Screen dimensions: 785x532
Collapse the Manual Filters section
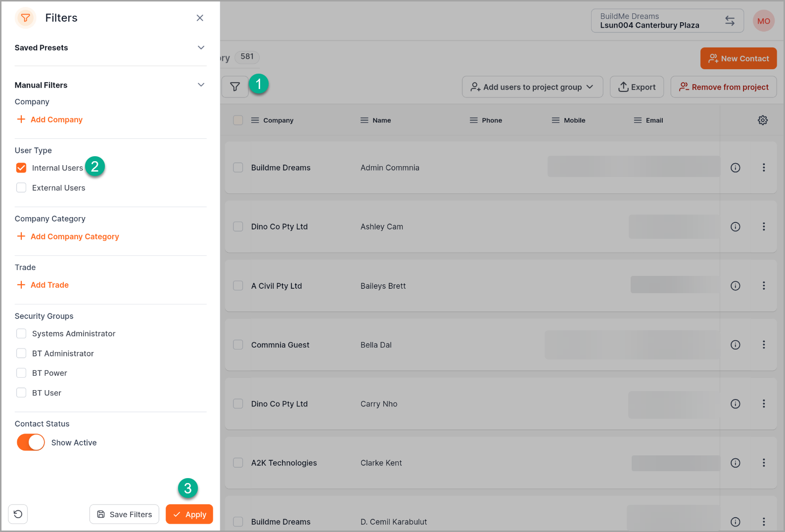[x=201, y=85]
